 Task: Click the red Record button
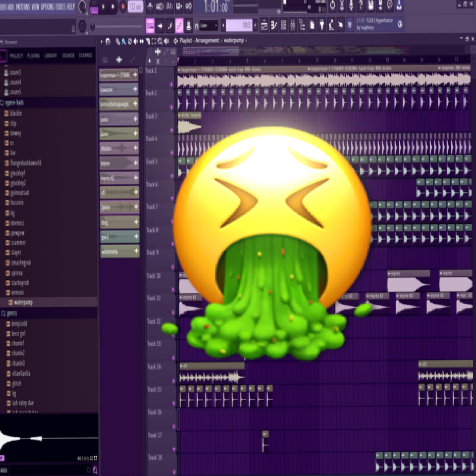[x=122, y=7]
